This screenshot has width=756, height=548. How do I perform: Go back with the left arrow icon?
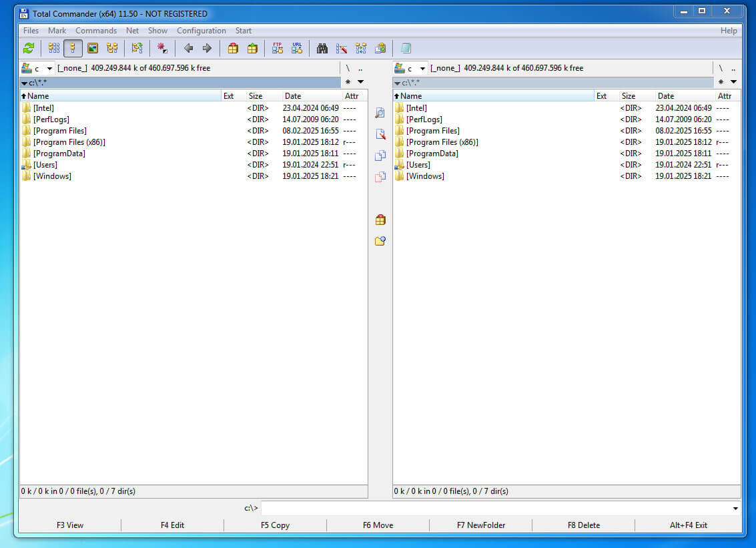click(x=188, y=48)
